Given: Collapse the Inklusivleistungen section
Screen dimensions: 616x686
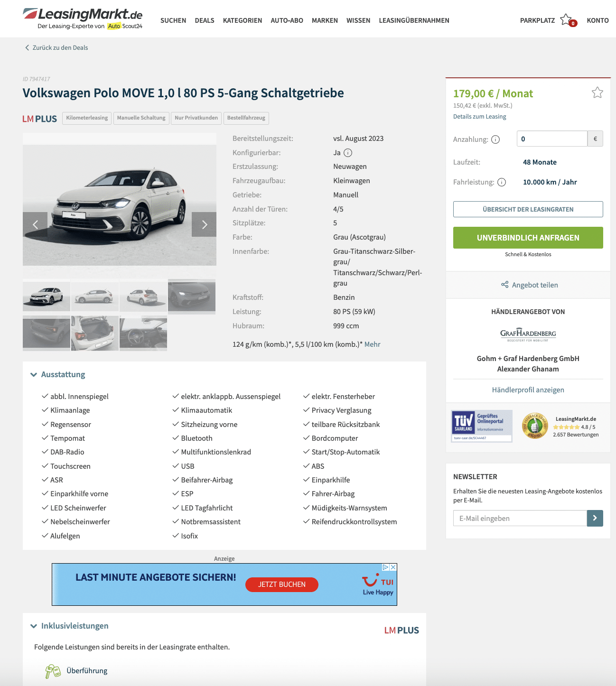Looking at the screenshot, I should click(34, 626).
